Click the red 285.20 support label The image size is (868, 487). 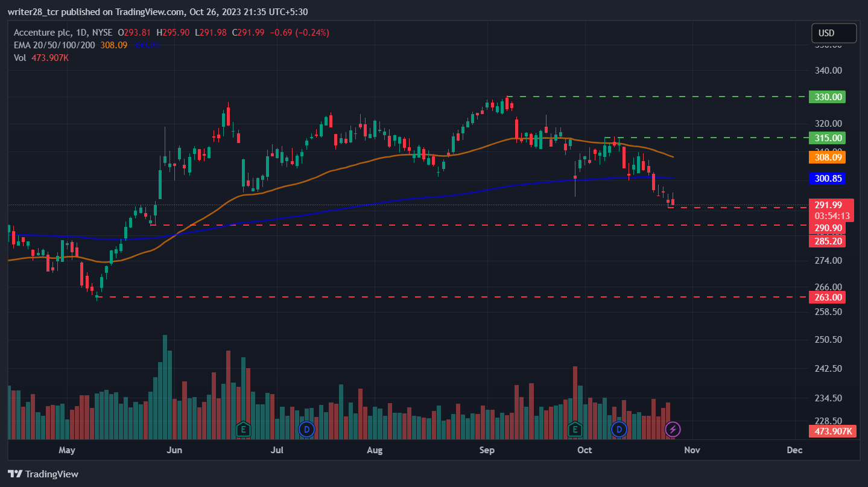[827, 241]
